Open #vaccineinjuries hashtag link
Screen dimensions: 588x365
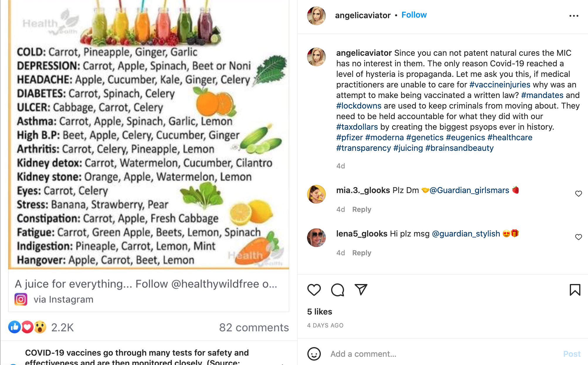coord(500,85)
